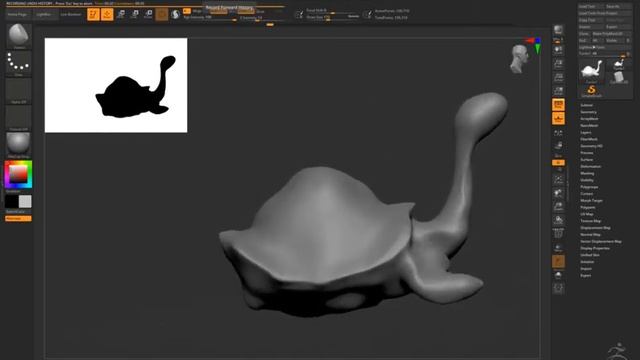
Task: Click the Zoom view icon
Action: coord(558,64)
